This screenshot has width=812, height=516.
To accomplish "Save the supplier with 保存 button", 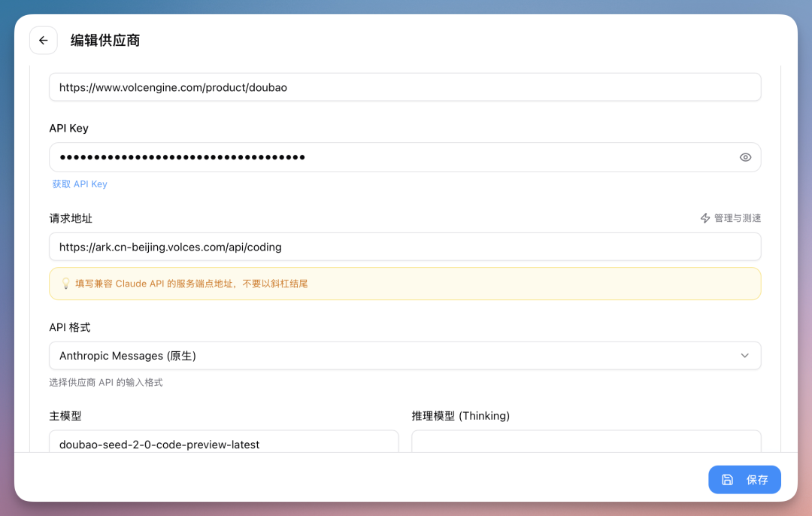I will [744, 480].
